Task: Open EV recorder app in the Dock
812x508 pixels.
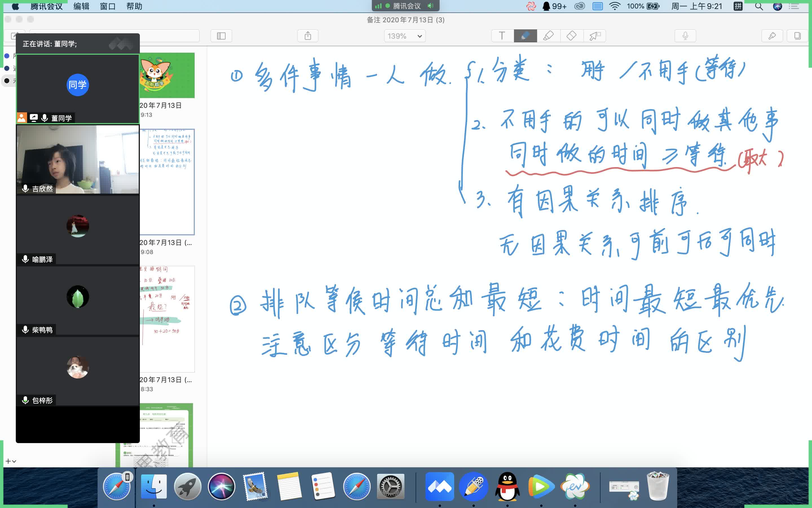Action: point(575,486)
